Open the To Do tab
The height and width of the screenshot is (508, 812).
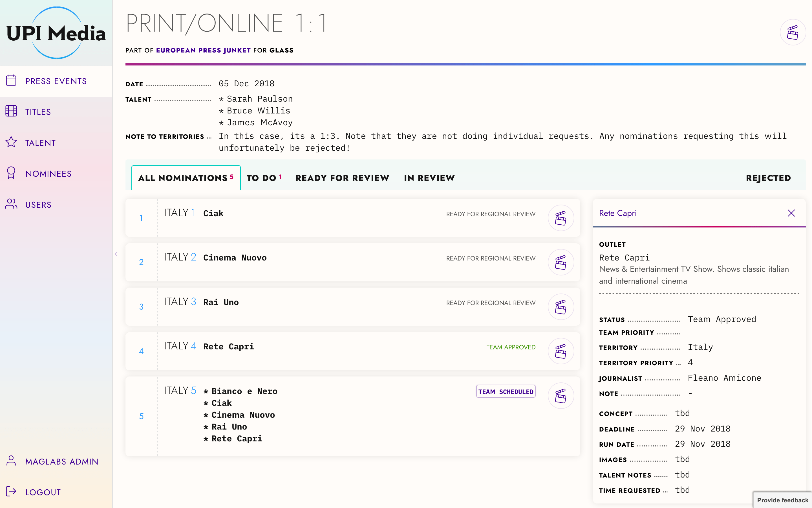click(264, 178)
